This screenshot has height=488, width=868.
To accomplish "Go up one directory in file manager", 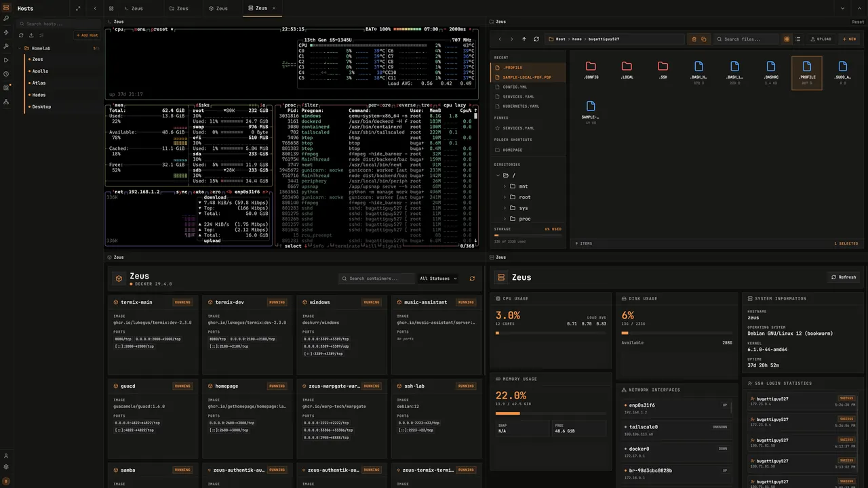I will [x=524, y=39].
